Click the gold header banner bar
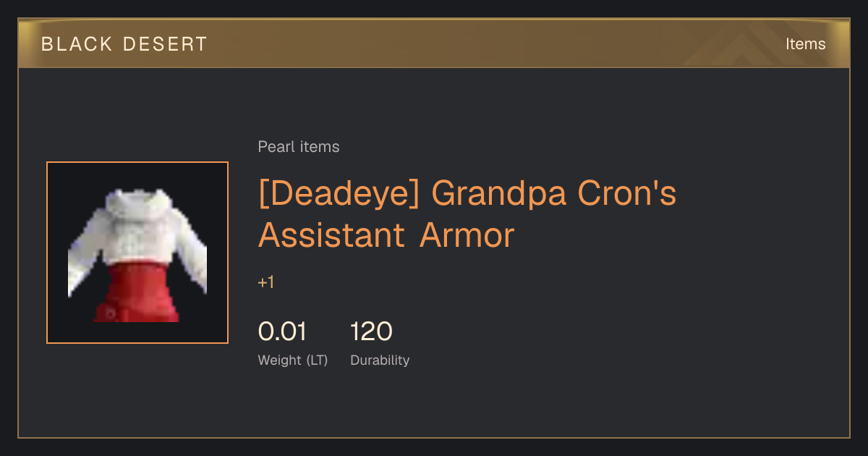This screenshot has width=868, height=456. tap(434, 43)
